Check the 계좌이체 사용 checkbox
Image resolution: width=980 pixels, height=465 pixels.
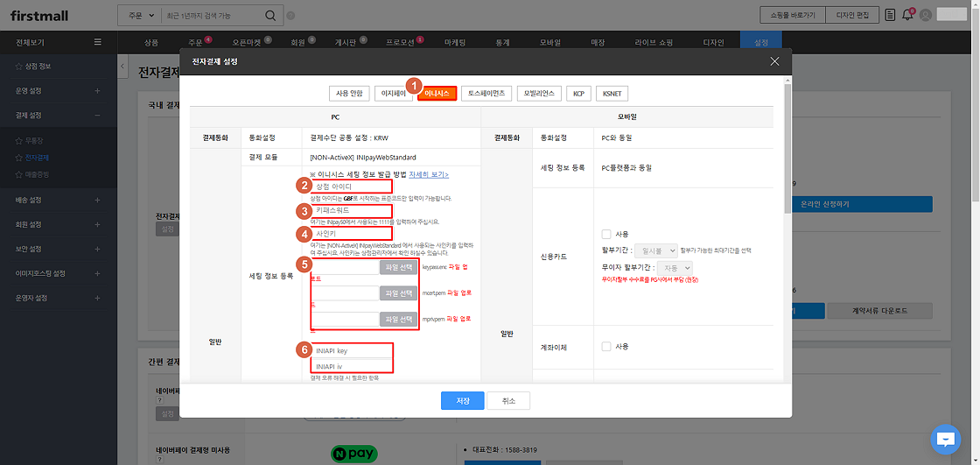pyautogui.click(x=605, y=346)
